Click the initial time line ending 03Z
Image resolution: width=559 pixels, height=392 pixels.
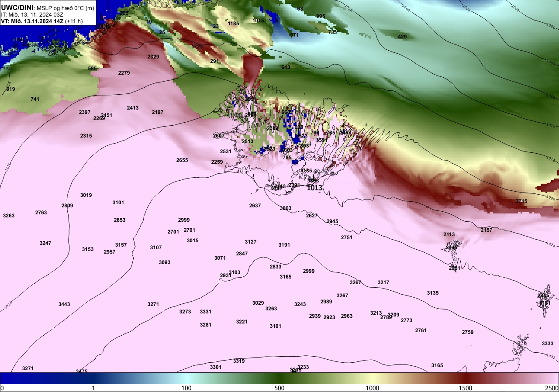[x=32, y=14]
